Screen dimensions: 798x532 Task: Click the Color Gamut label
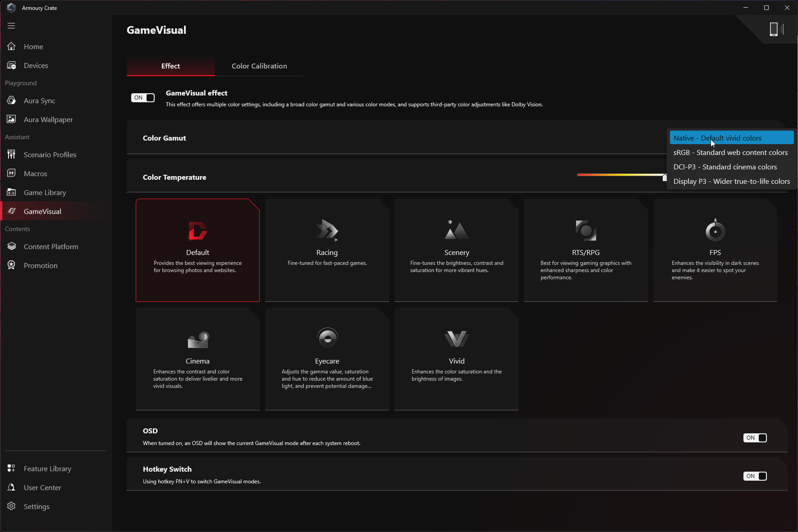pyautogui.click(x=164, y=138)
